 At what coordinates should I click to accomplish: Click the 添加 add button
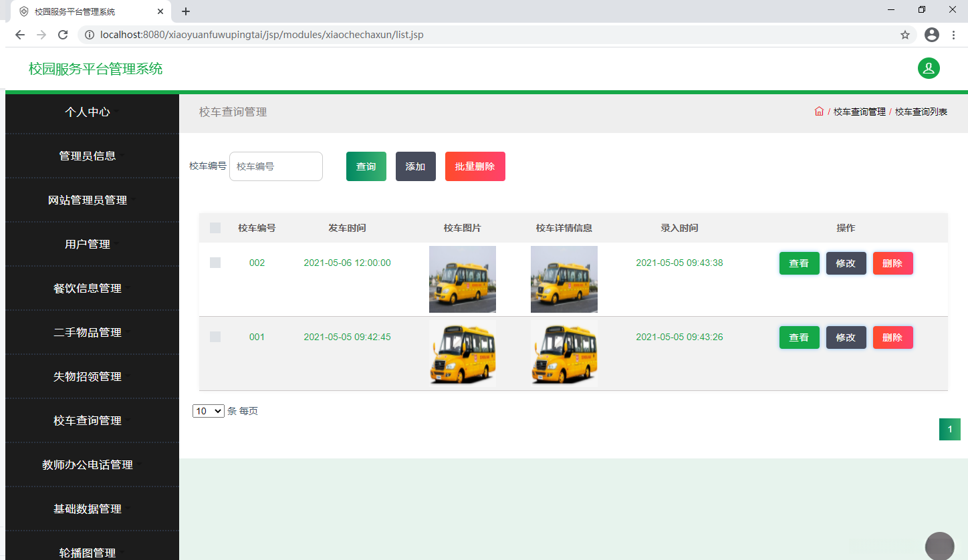416,166
